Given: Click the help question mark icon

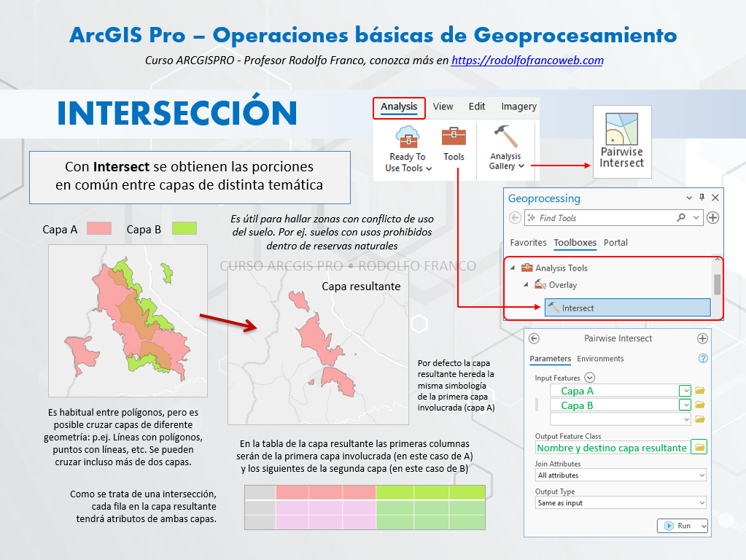Looking at the screenshot, I should pyautogui.click(x=703, y=359).
